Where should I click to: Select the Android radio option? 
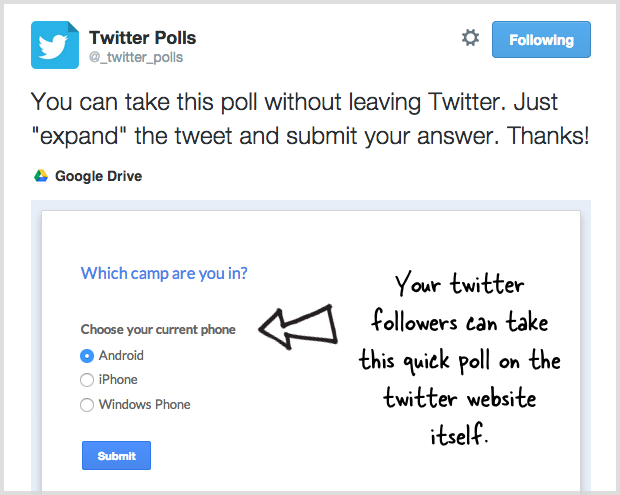[87, 356]
